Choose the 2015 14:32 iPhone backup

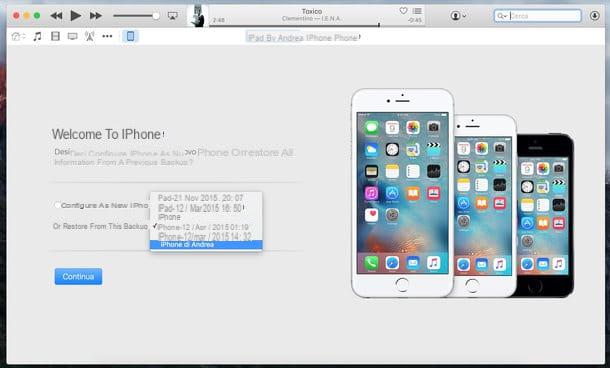point(206,236)
